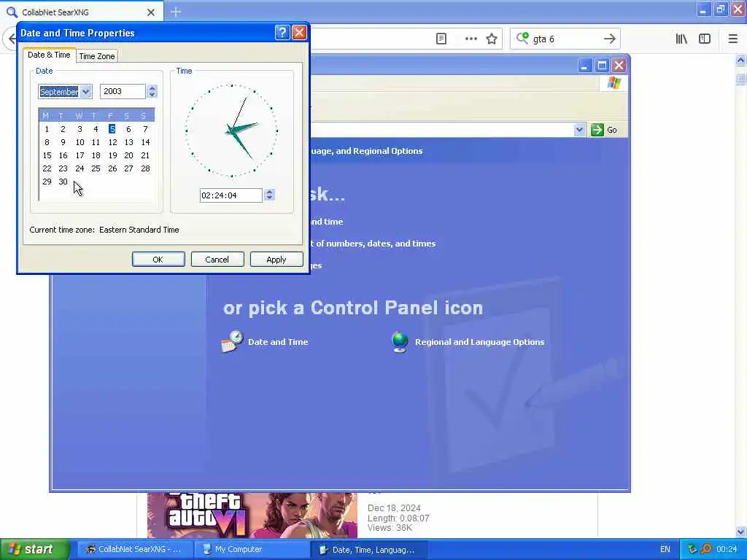Select day 22 in the calendar
747x560 pixels.
point(47,168)
